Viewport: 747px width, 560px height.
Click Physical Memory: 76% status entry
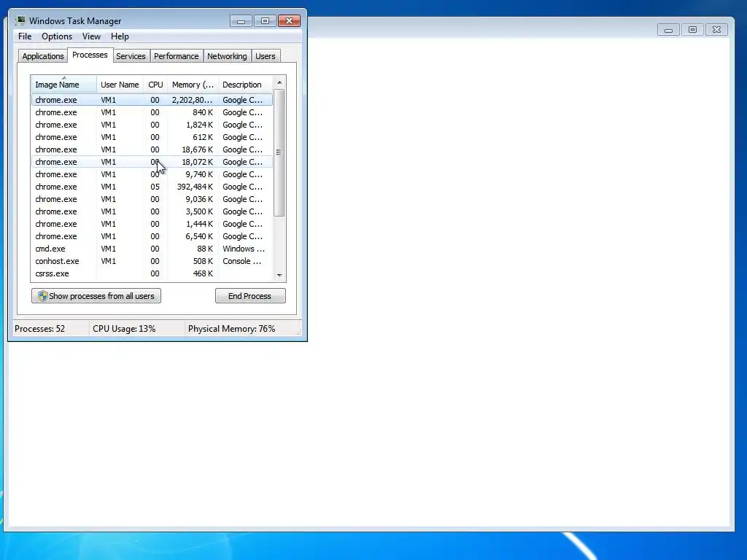[x=231, y=329]
